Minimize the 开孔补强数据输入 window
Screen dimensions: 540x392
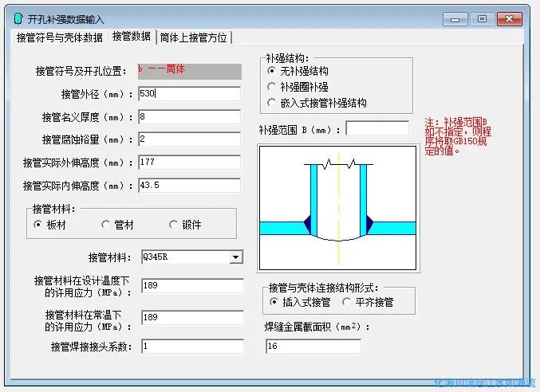[455, 19]
